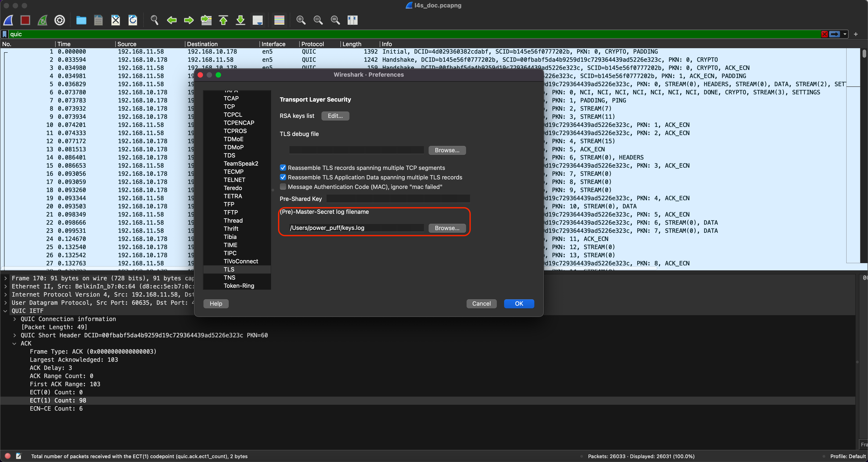Viewport: 868px width, 462px height.
Task: Select TCP in the protocol preferences list
Action: [x=229, y=107]
